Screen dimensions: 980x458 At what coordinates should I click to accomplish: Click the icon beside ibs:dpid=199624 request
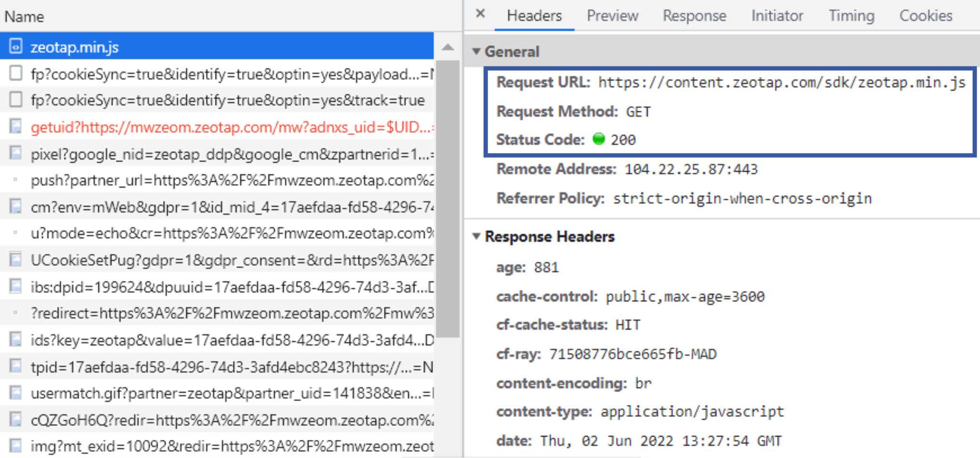click(x=16, y=286)
